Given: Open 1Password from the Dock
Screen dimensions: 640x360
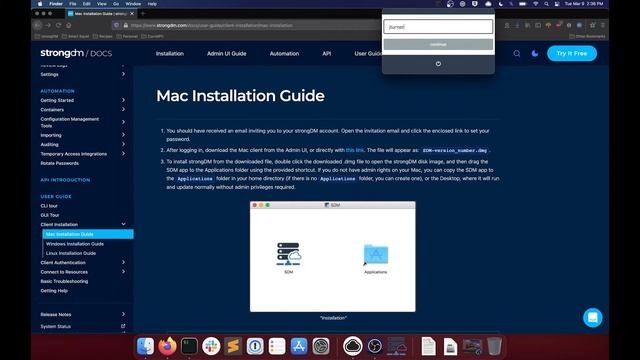Looking at the screenshot, I should click(255, 346).
